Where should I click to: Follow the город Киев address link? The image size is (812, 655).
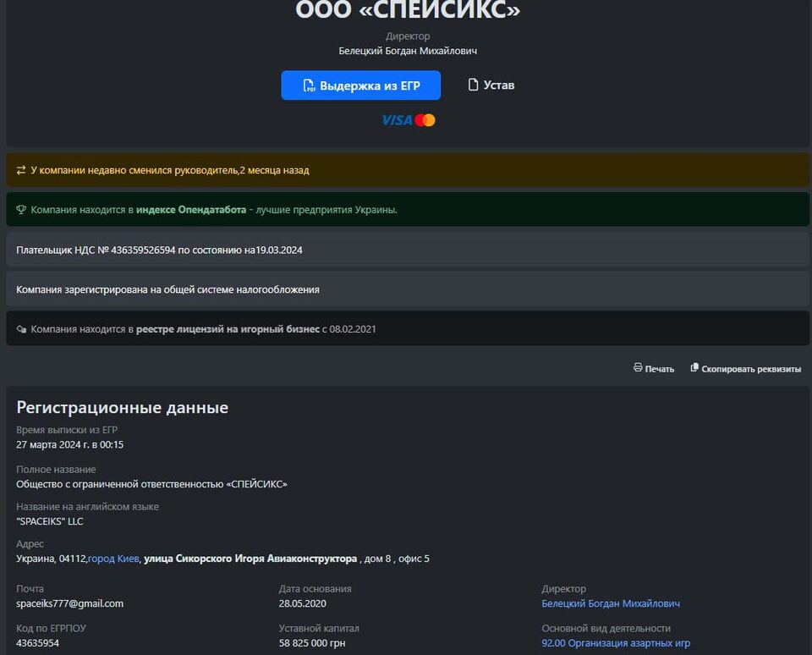click(x=113, y=559)
